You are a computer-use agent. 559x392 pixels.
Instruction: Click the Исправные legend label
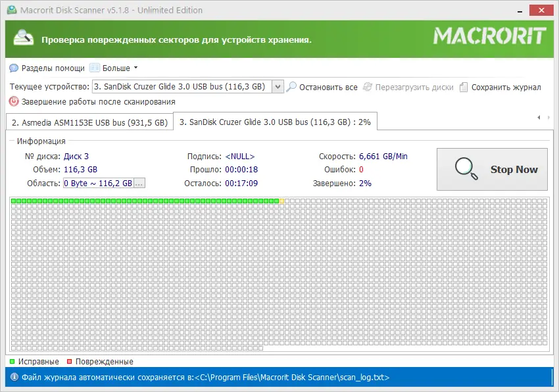[39, 361]
